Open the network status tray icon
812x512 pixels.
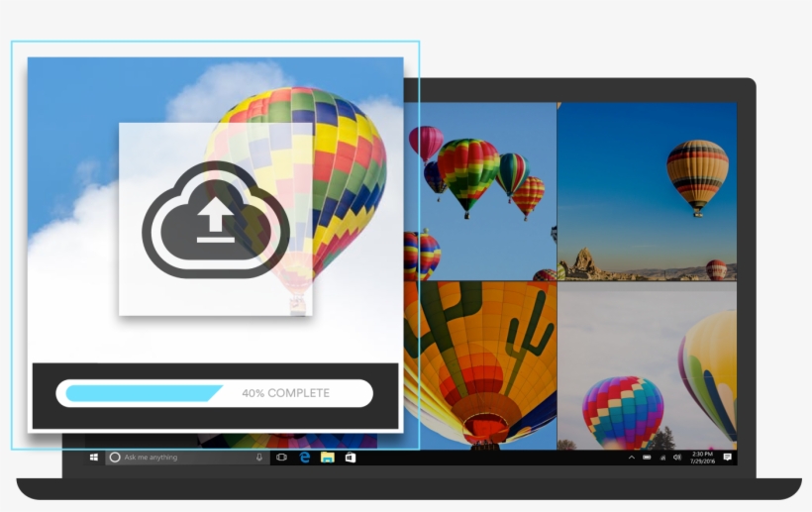(662, 458)
